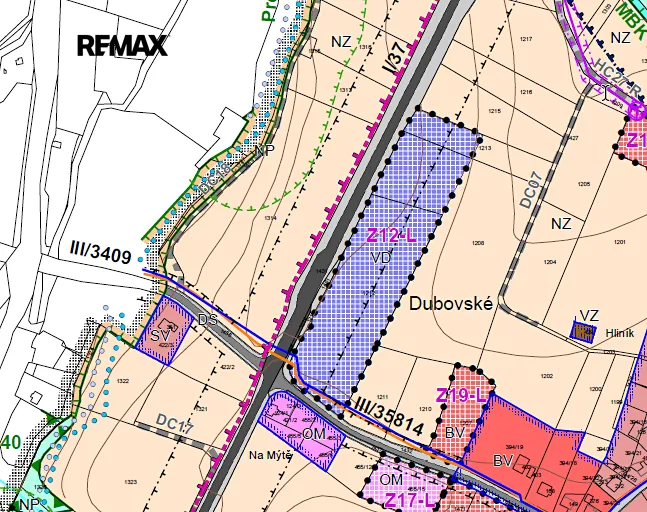Click the DC07 path label
Image resolution: width=647 pixels, height=512 pixels.
tap(531, 190)
